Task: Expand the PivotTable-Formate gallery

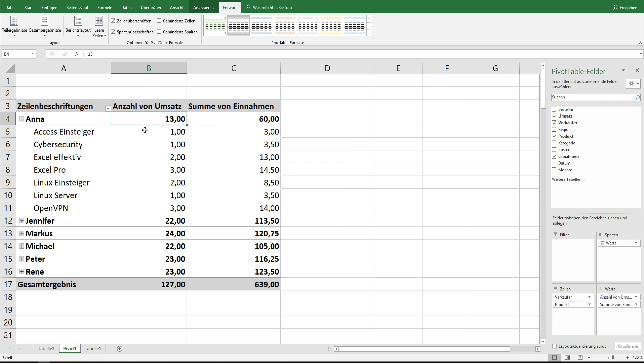Action: 369,33
